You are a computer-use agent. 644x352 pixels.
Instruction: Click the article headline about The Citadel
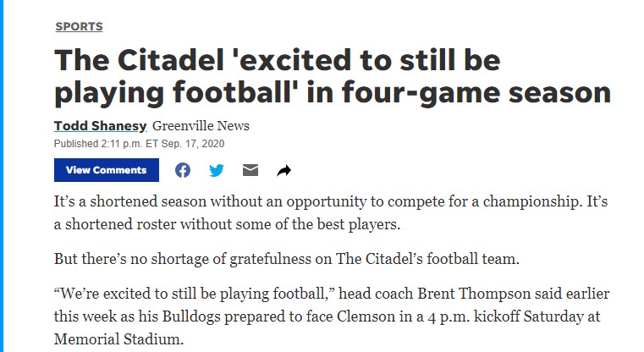[x=332, y=77]
